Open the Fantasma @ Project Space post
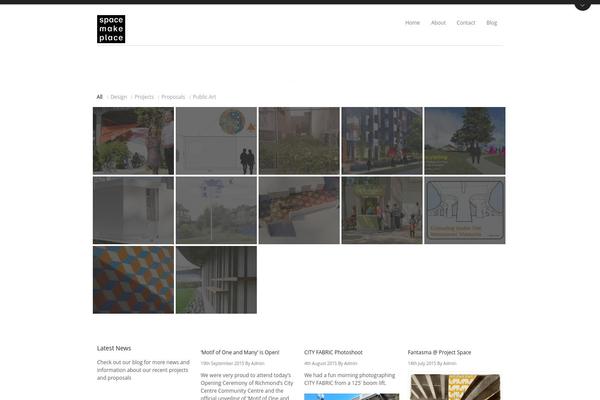 [x=439, y=352]
